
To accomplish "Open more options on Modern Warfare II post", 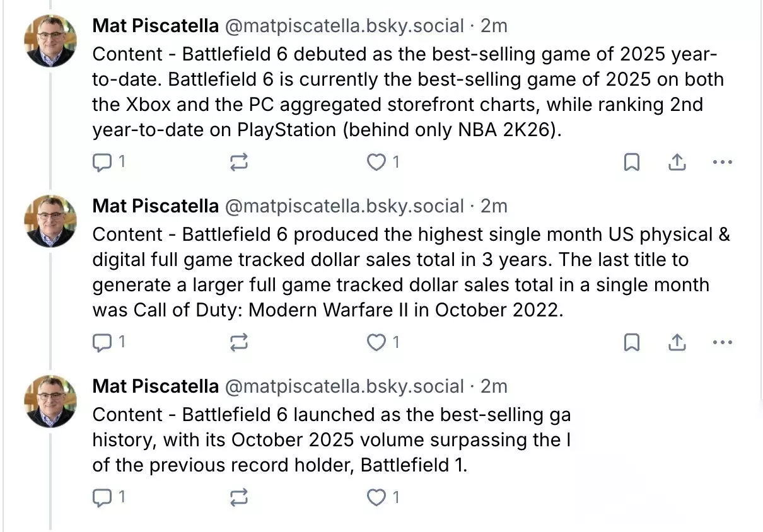I will (722, 342).
